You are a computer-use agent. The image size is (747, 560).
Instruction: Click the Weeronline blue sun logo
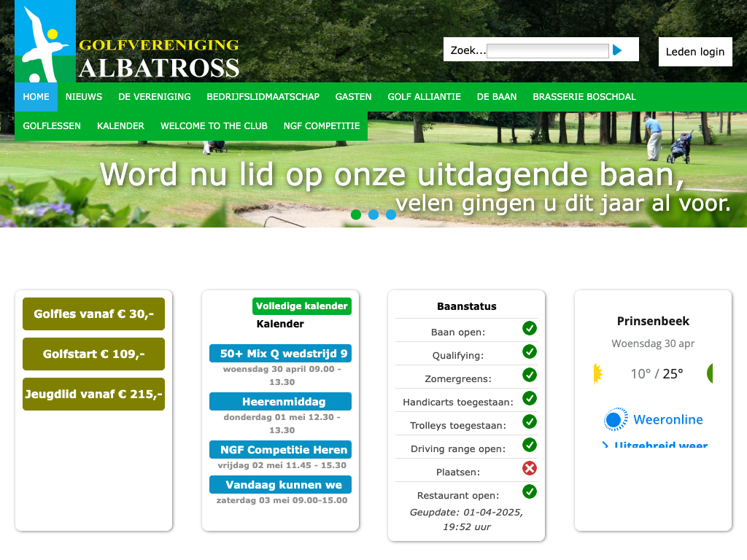pos(616,420)
